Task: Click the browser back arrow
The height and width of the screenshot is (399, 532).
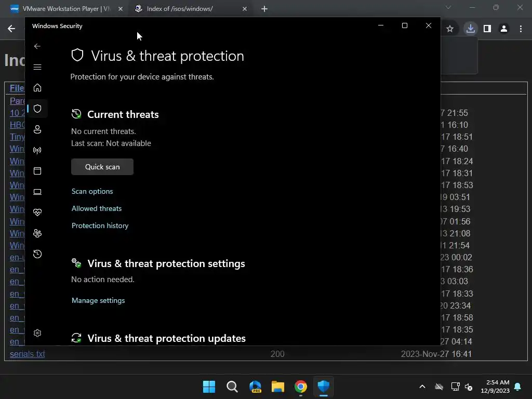Action: point(11,29)
